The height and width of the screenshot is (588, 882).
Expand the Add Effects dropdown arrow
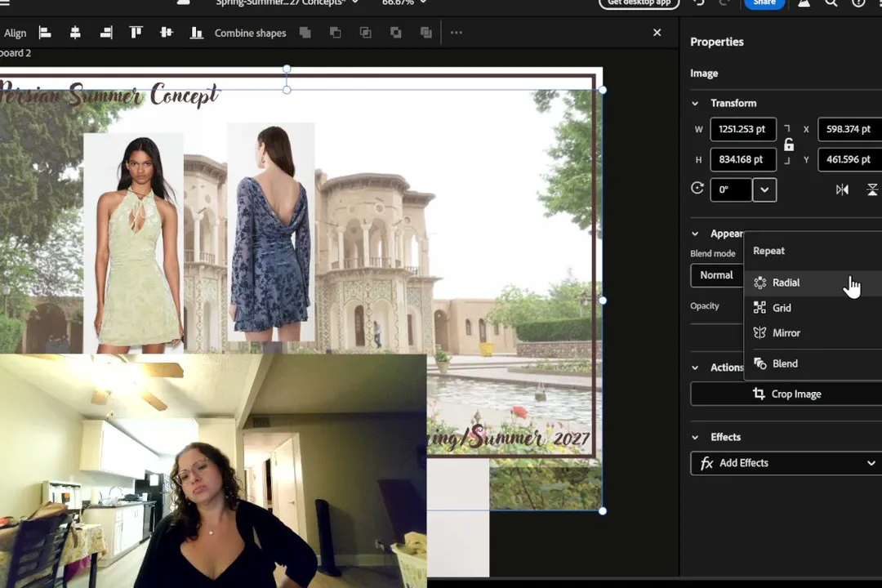pos(871,463)
